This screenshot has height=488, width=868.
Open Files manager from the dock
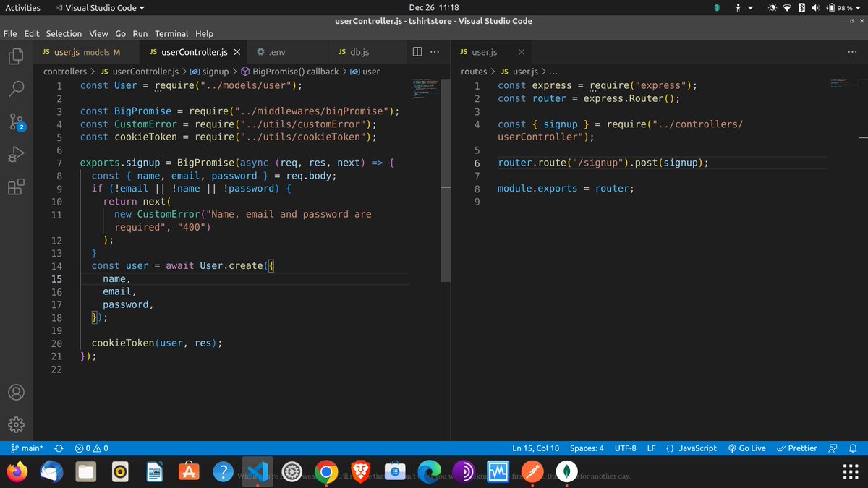coord(86,472)
